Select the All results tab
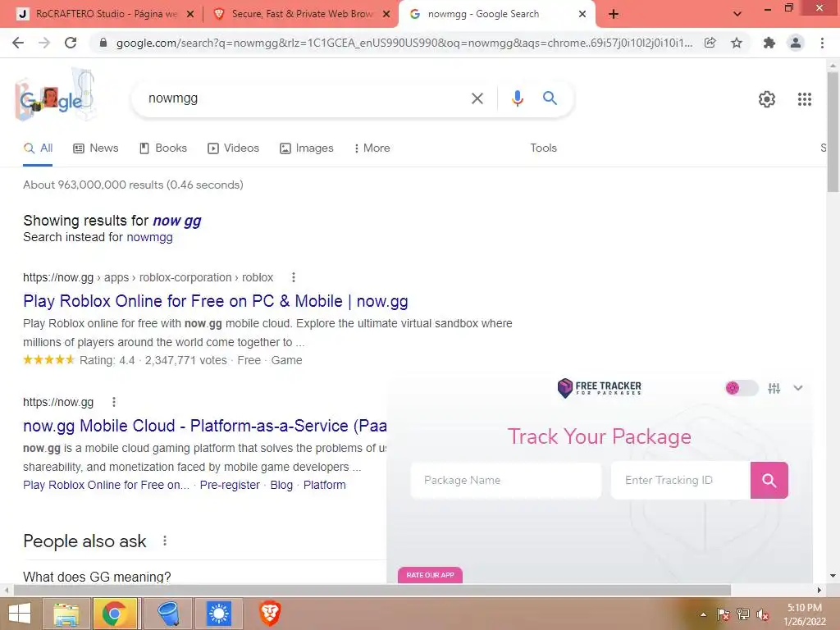This screenshot has width=840, height=630. coord(38,148)
